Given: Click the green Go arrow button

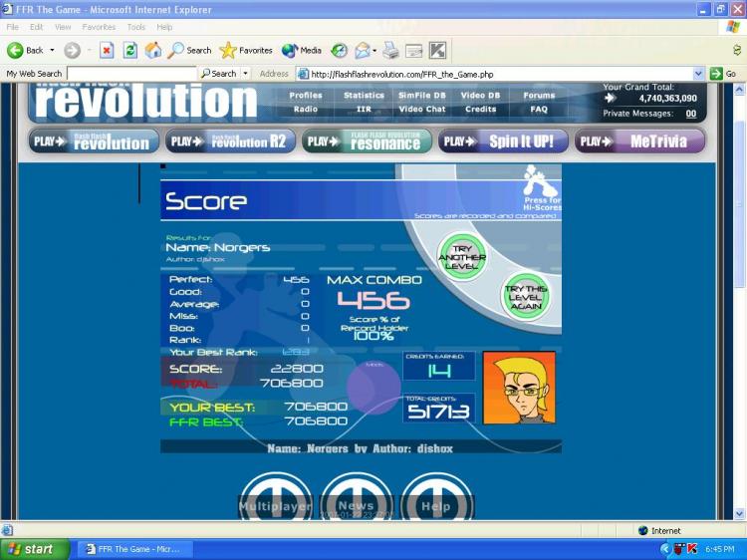Looking at the screenshot, I should click(716, 74).
